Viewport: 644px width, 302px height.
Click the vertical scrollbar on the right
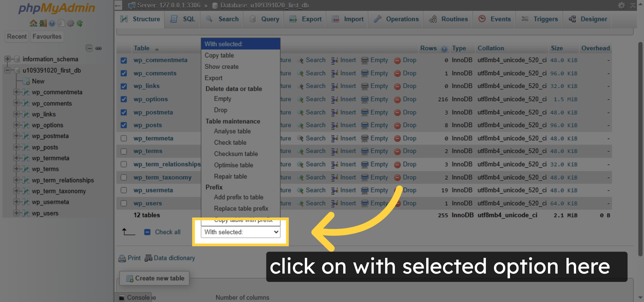pos(641,149)
